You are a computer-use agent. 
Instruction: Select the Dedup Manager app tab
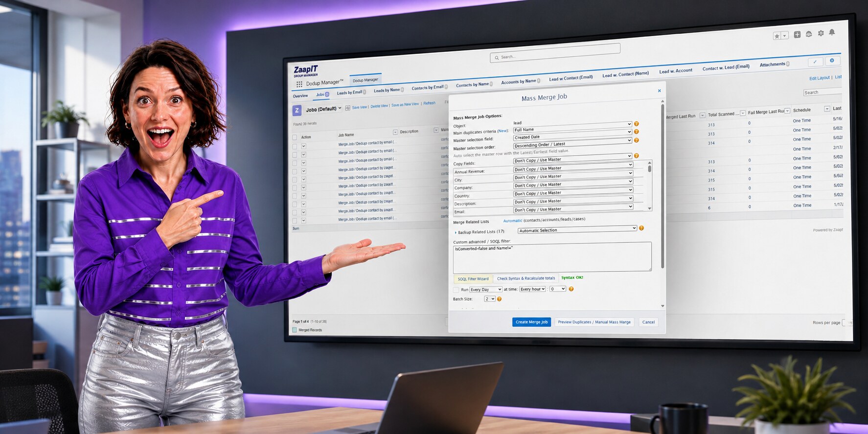(x=365, y=80)
